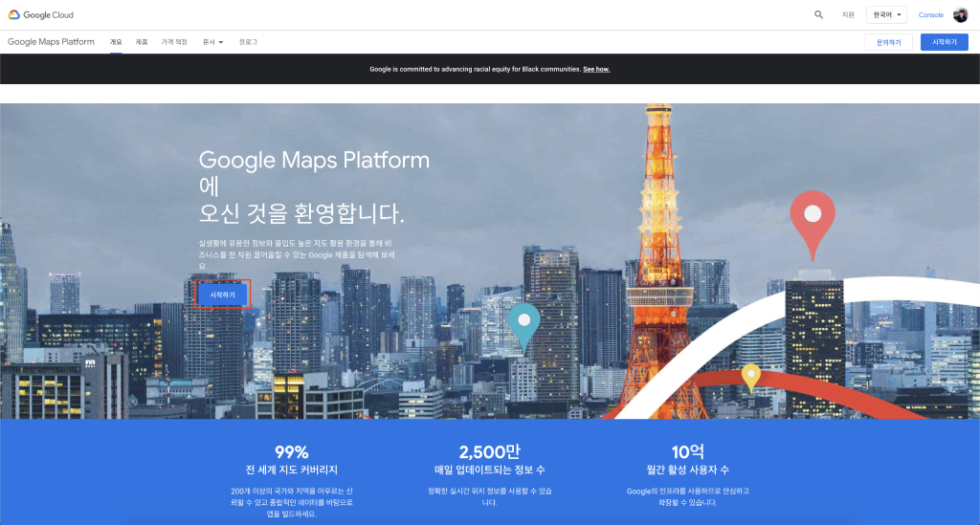The width and height of the screenshot is (980, 525).
Task: Click the Google Maps Platform title link
Action: [x=51, y=42]
